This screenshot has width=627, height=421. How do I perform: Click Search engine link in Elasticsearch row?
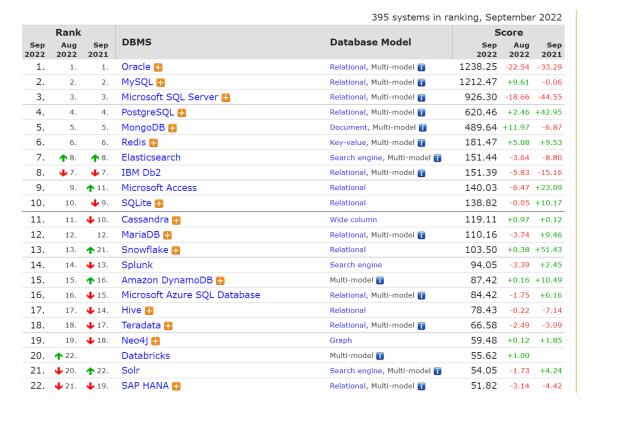(x=356, y=158)
